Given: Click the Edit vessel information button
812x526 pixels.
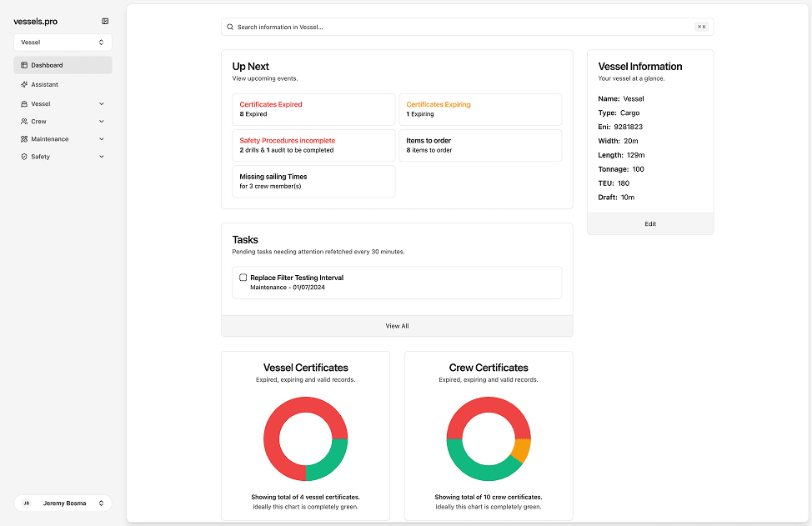Looking at the screenshot, I should pos(650,224).
